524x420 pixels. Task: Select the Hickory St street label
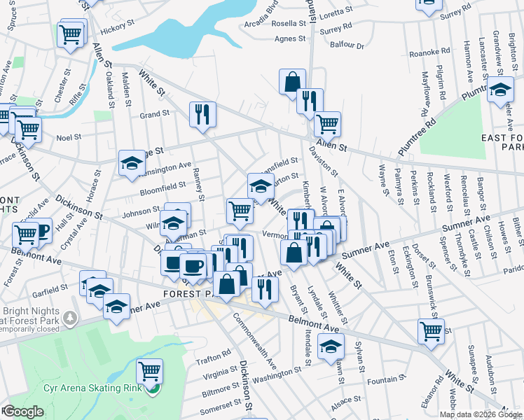pos(117,27)
